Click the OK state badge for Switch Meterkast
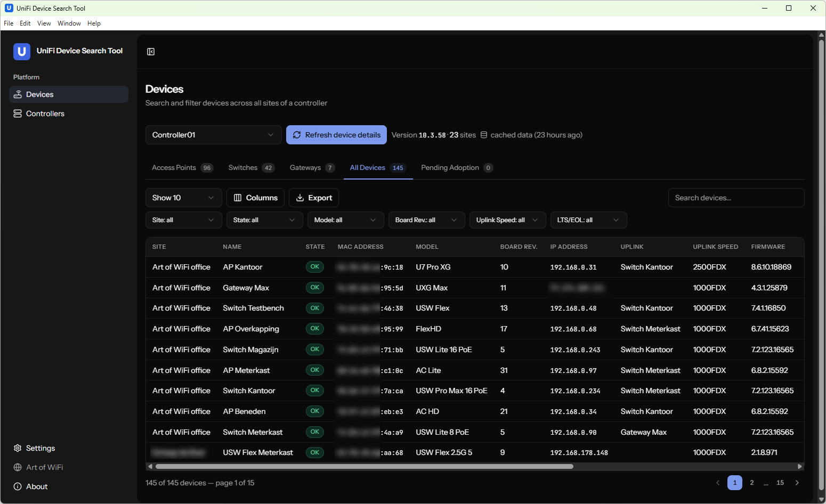 pyautogui.click(x=315, y=432)
